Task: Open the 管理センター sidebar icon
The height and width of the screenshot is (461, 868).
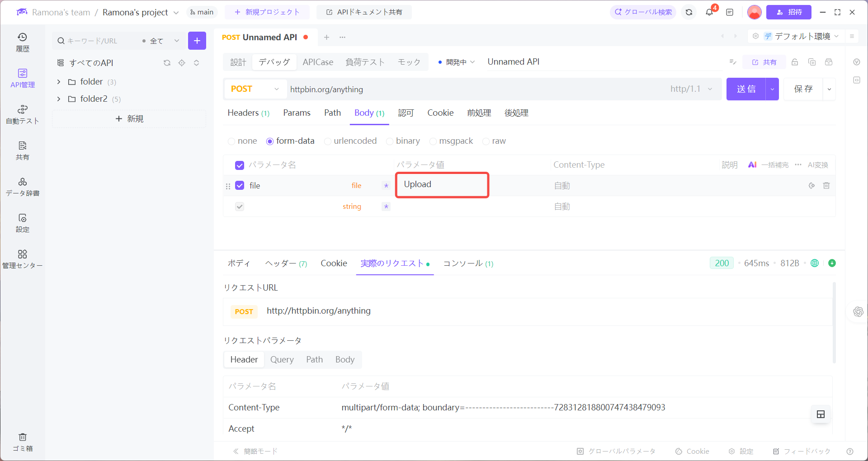Action: click(22, 259)
